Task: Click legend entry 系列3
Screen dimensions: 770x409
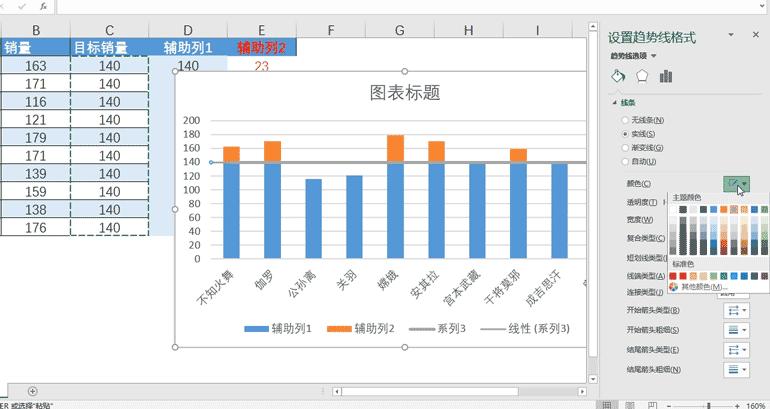Action: point(437,328)
